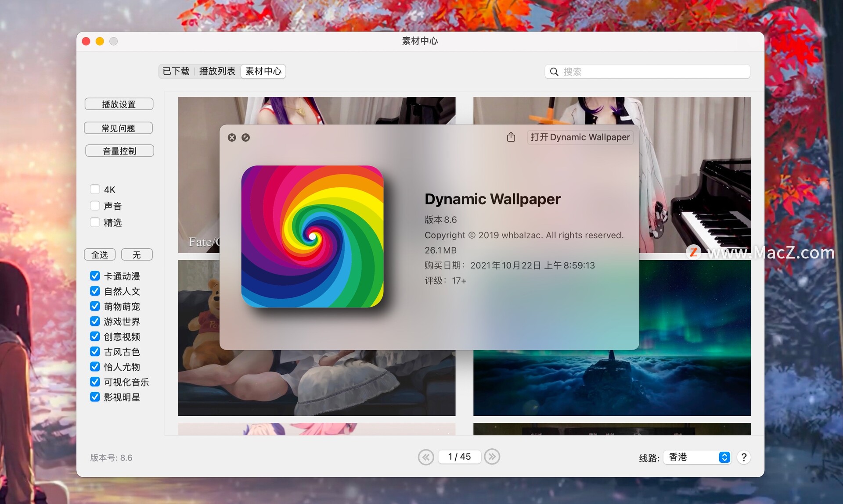
Task: Open 音量控制 volume control
Action: coord(119,151)
